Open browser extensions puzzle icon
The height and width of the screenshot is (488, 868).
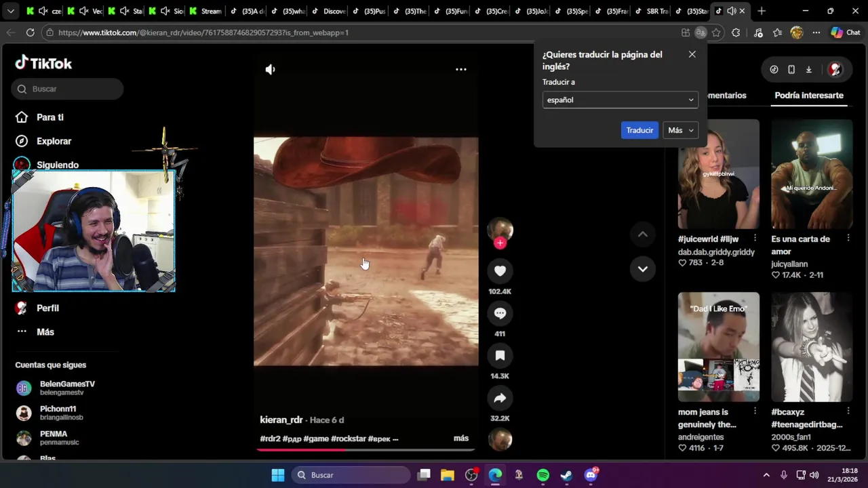point(736,33)
